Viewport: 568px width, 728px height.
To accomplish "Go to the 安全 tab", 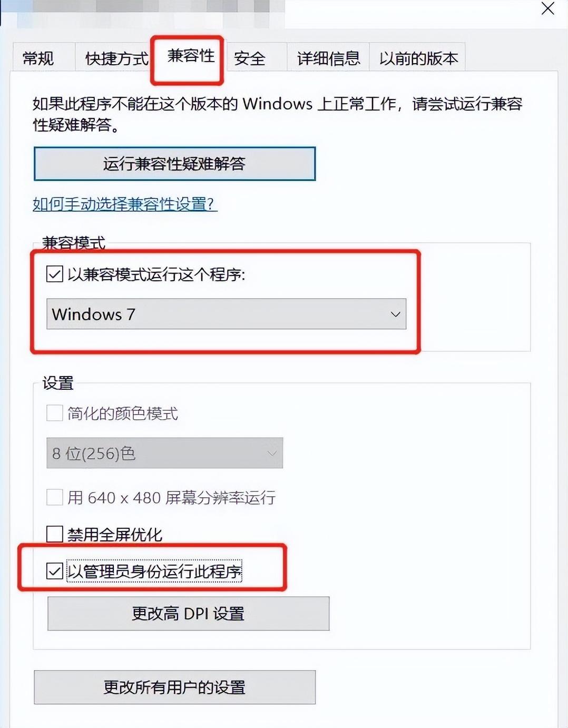I will (x=250, y=58).
